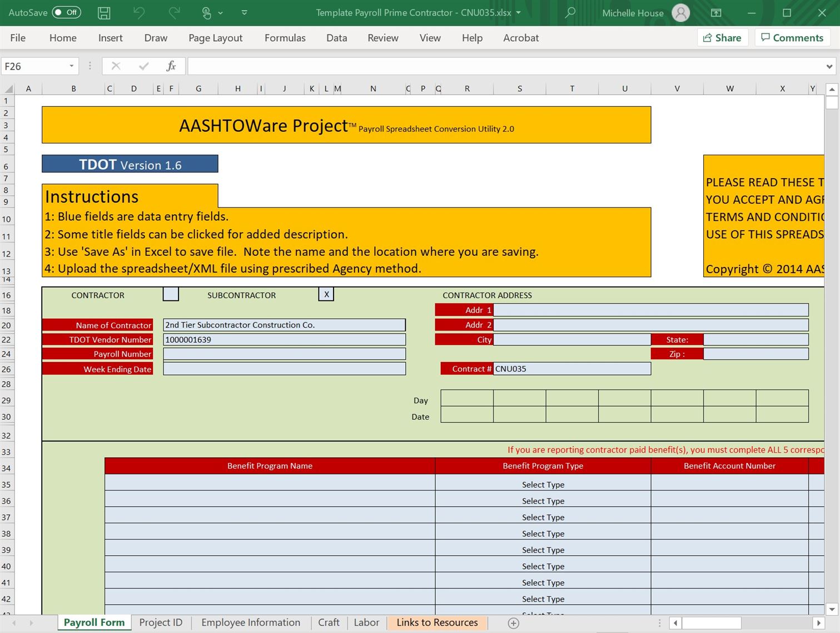Click the Search magnifier icon

click(570, 13)
